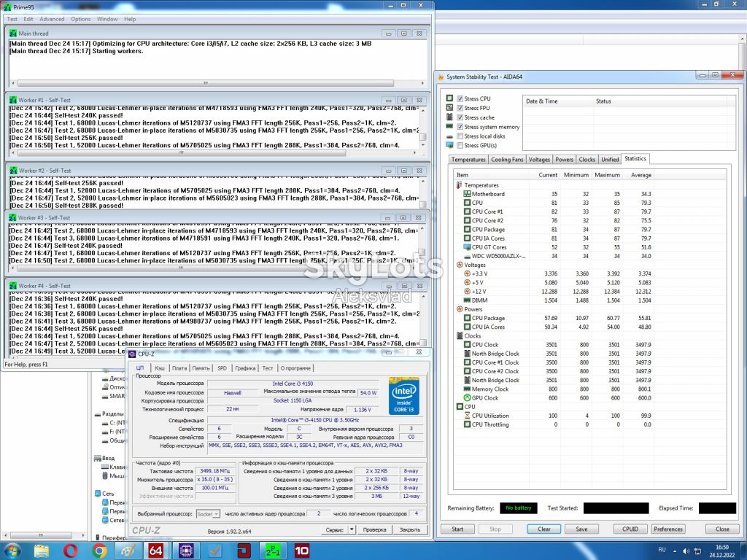Click the WDC WD5000AZLX drive icon
This screenshot has width=747, height=560.
point(467,256)
